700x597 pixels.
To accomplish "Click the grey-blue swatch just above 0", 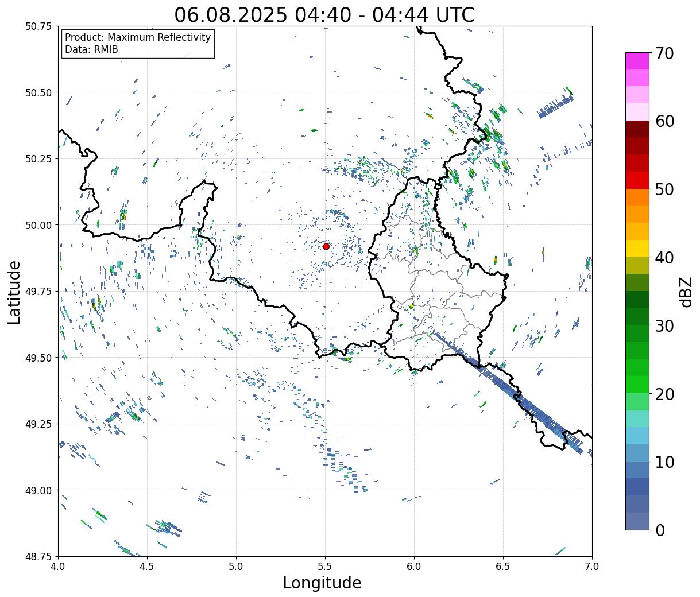I will click(637, 521).
